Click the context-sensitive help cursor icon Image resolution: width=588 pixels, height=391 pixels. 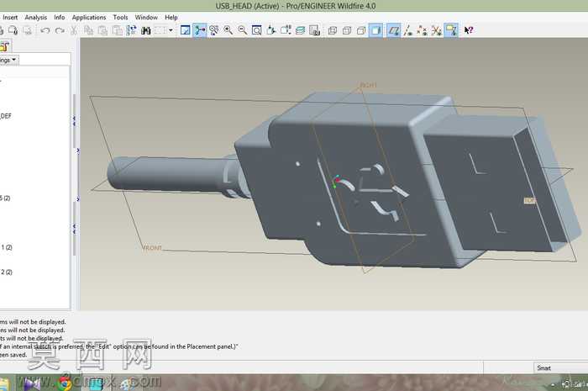point(469,30)
